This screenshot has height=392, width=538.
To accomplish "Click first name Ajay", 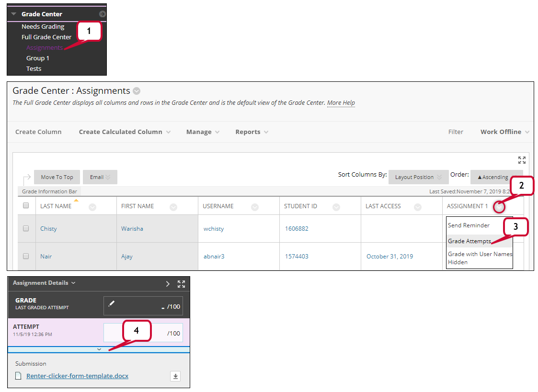I will (126, 257).
